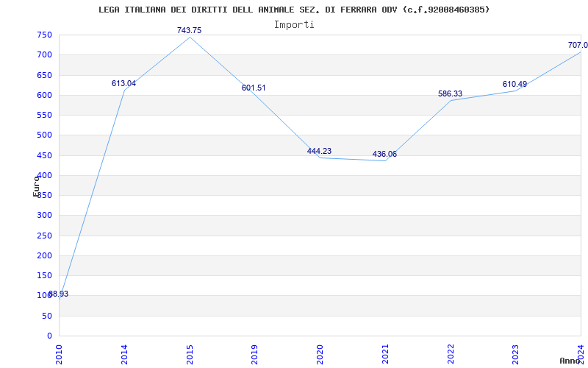
Task: Click the Importi subtitle
Action: (294, 25)
